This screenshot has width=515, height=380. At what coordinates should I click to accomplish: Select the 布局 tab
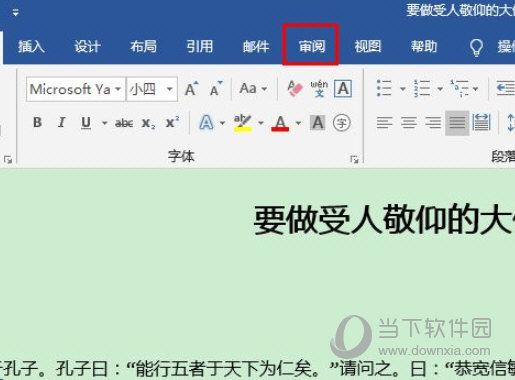(143, 46)
